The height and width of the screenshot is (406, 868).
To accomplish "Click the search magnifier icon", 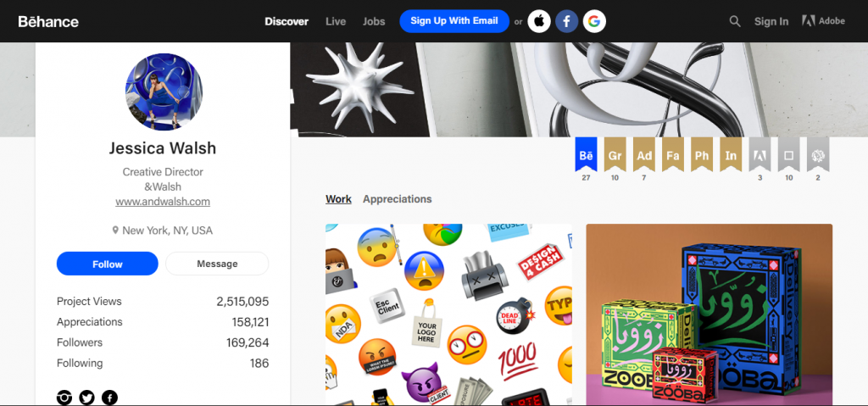I will click(735, 21).
